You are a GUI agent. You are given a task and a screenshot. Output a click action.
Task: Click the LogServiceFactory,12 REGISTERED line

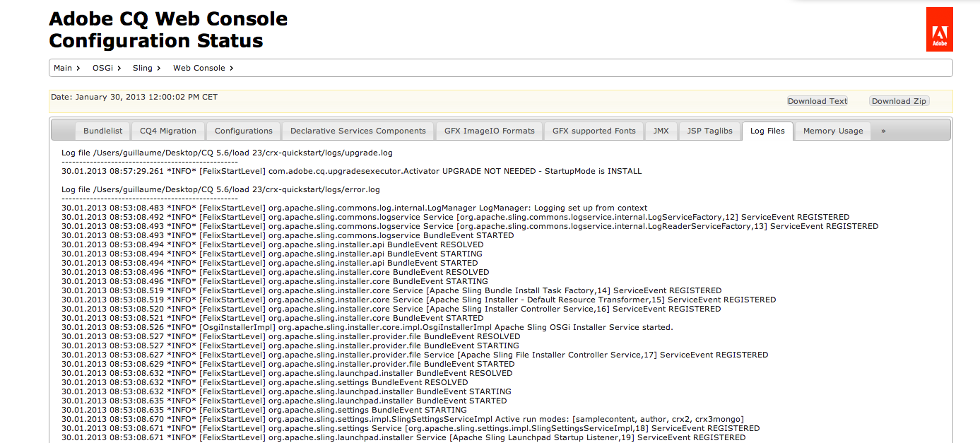(x=456, y=217)
